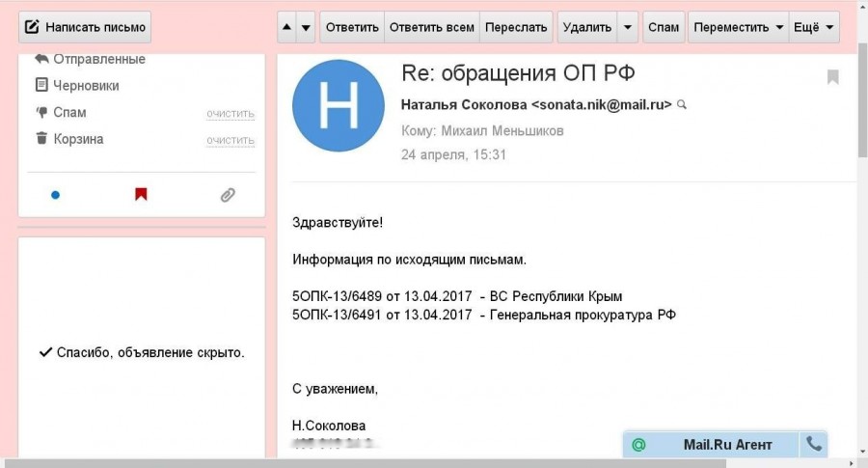The width and height of the screenshot is (868, 468).
Task: Forward the email with Переслать
Action: click(517, 27)
